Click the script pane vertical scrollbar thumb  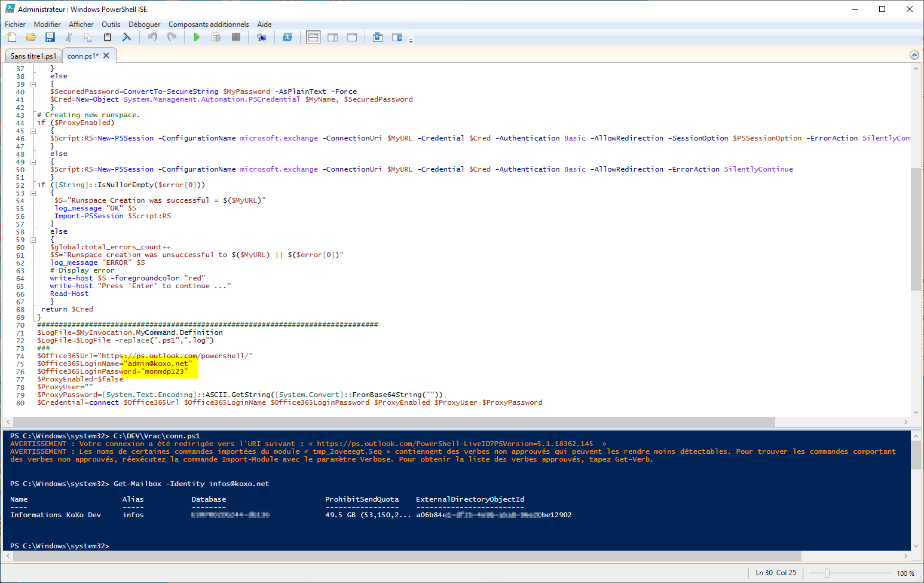(x=916, y=229)
